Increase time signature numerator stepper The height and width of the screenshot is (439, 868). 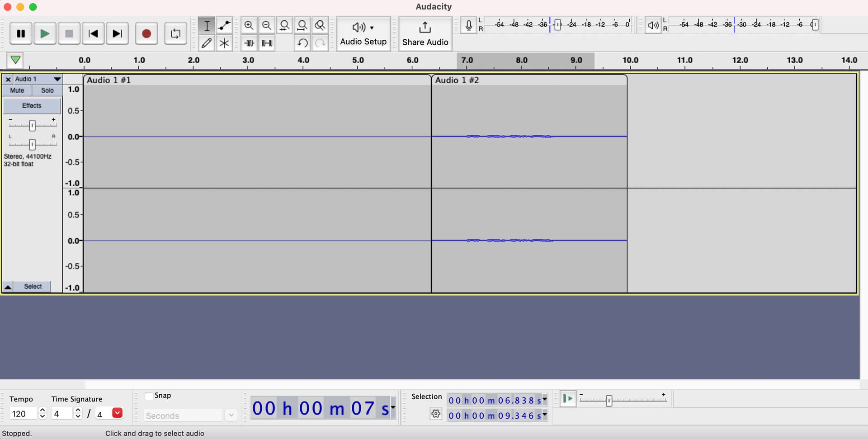tap(78, 410)
